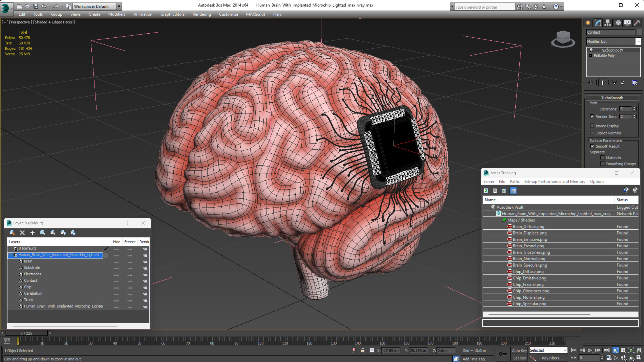The height and width of the screenshot is (362, 644).
Task: Click the Configure Modifier Sets icon
Action: tap(635, 83)
